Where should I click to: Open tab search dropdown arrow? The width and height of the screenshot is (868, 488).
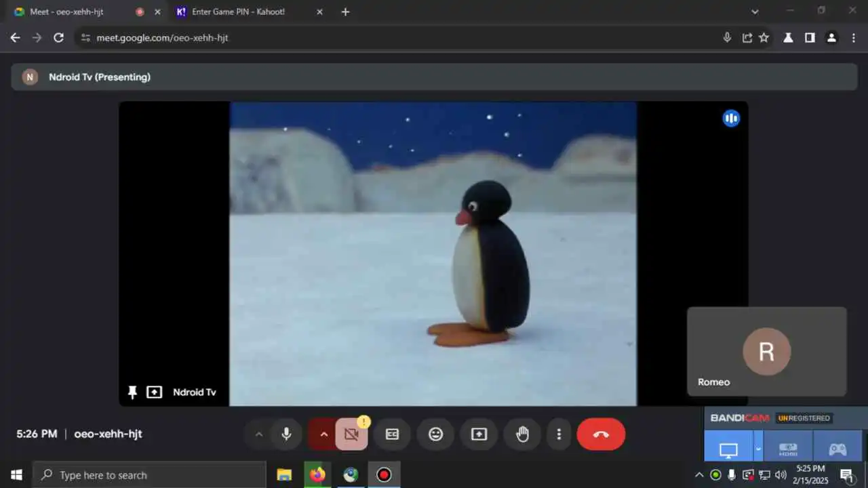[x=755, y=12]
